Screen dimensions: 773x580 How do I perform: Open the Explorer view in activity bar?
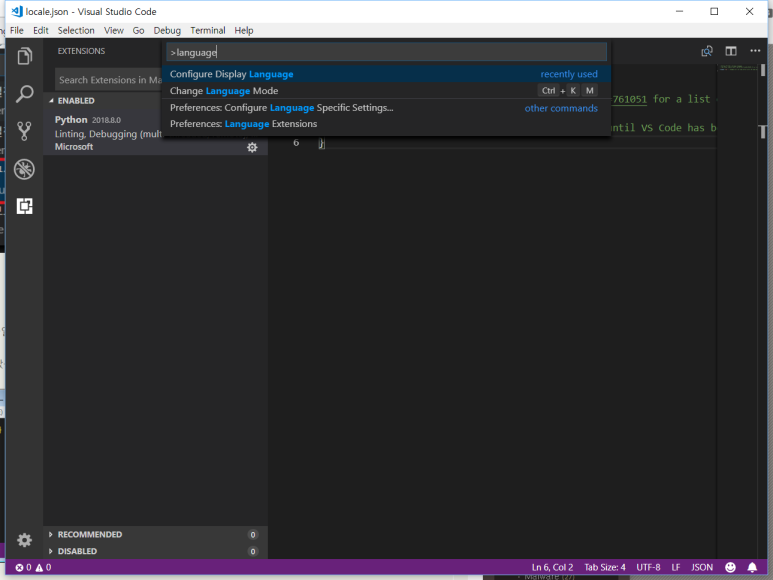(24, 56)
